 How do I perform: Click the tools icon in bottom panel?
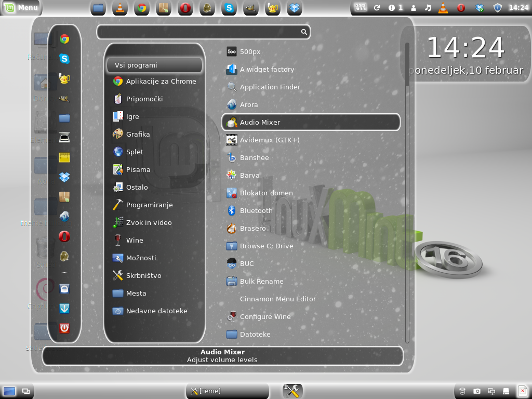(292, 391)
